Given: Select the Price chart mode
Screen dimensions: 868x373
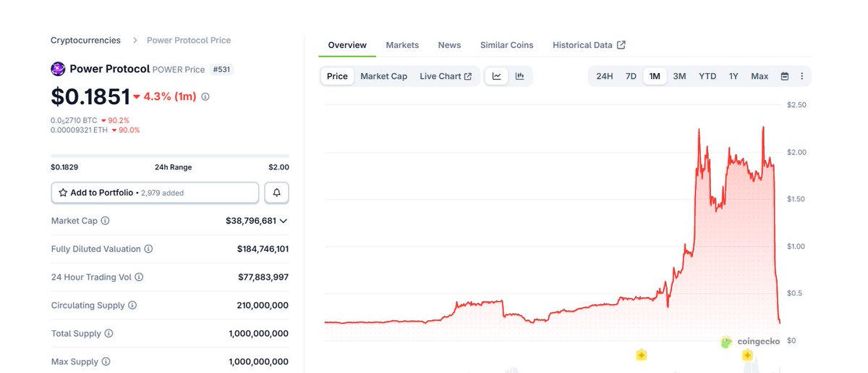Looking at the screenshot, I should pos(337,76).
